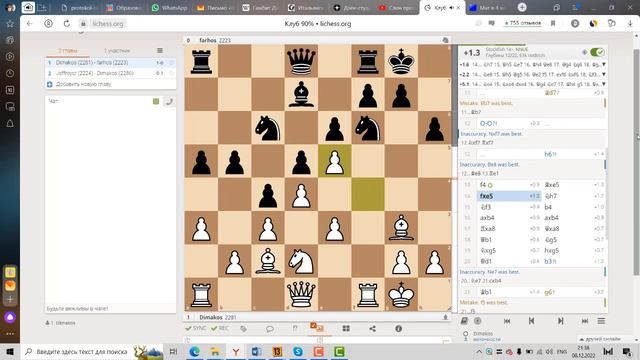Open the Windows Start menu
640x360 pixels.
point(10,351)
